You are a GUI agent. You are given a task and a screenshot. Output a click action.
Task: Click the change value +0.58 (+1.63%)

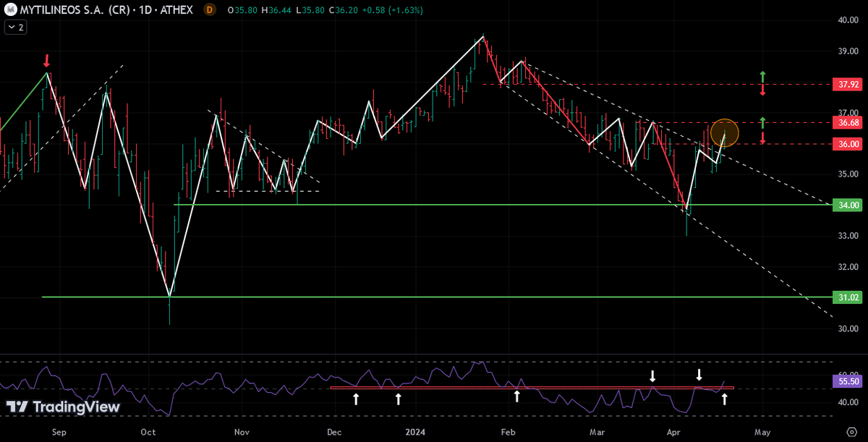(x=392, y=11)
